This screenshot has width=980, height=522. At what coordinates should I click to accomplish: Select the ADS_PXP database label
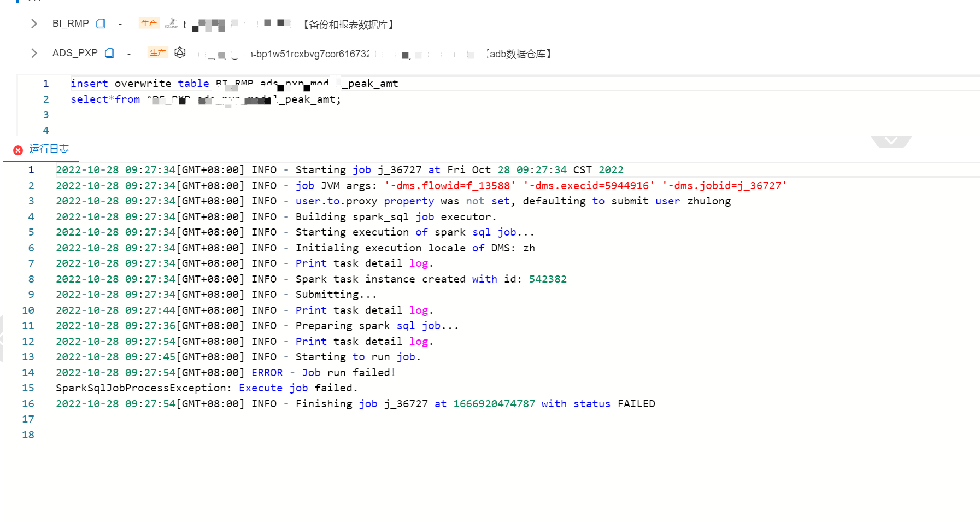75,53
